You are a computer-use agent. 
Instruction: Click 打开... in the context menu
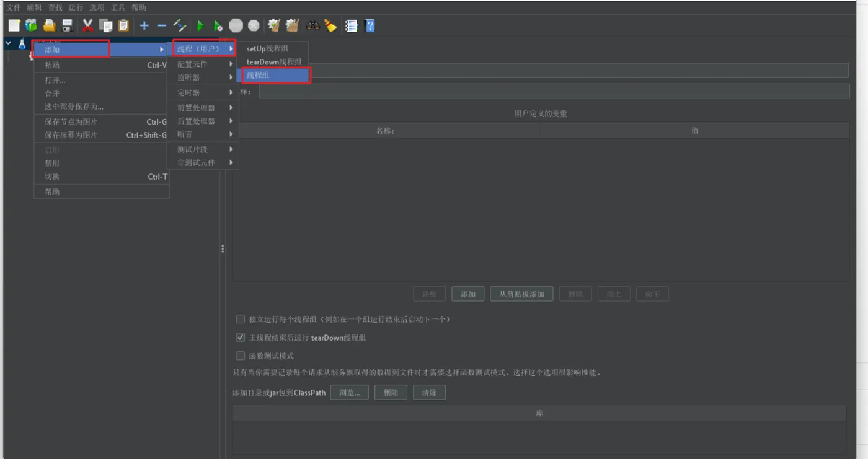pos(101,81)
